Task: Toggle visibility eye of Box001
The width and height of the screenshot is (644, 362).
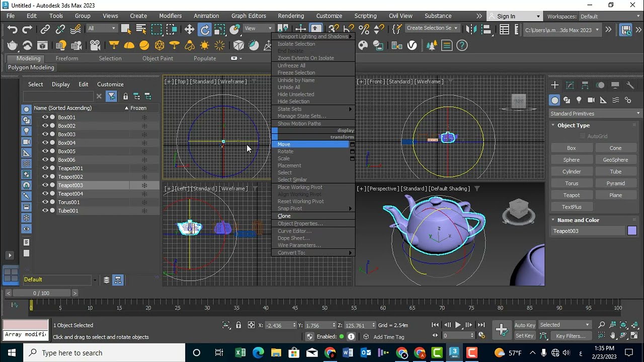Action: coord(45,117)
